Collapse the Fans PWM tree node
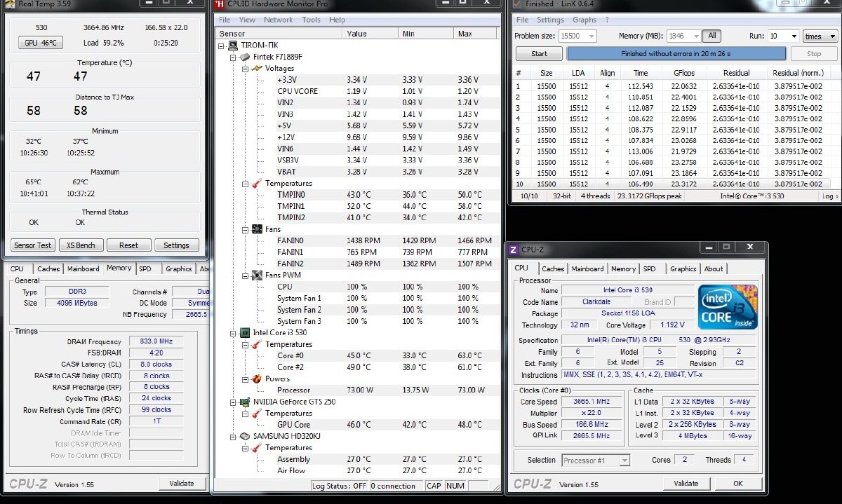Viewport: 842px width, 504px height. pyautogui.click(x=246, y=275)
